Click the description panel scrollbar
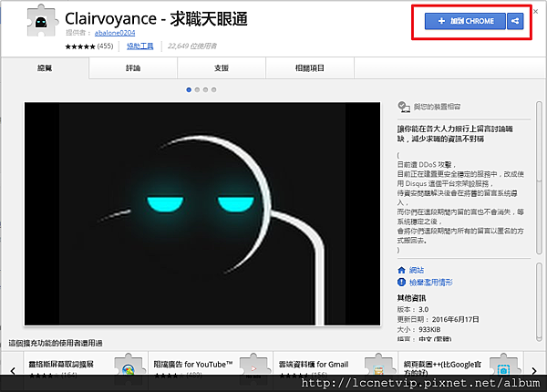The height and width of the screenshot is (392, 547). tap(539, 178)
